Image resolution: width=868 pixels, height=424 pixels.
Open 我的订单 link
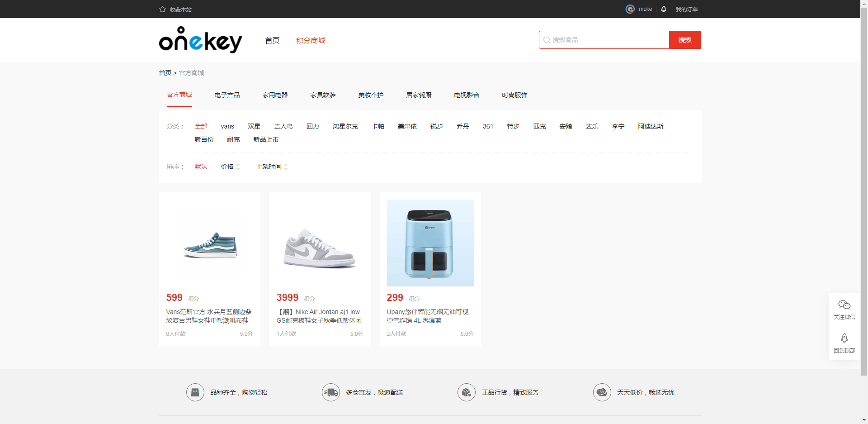coord(687,9)
